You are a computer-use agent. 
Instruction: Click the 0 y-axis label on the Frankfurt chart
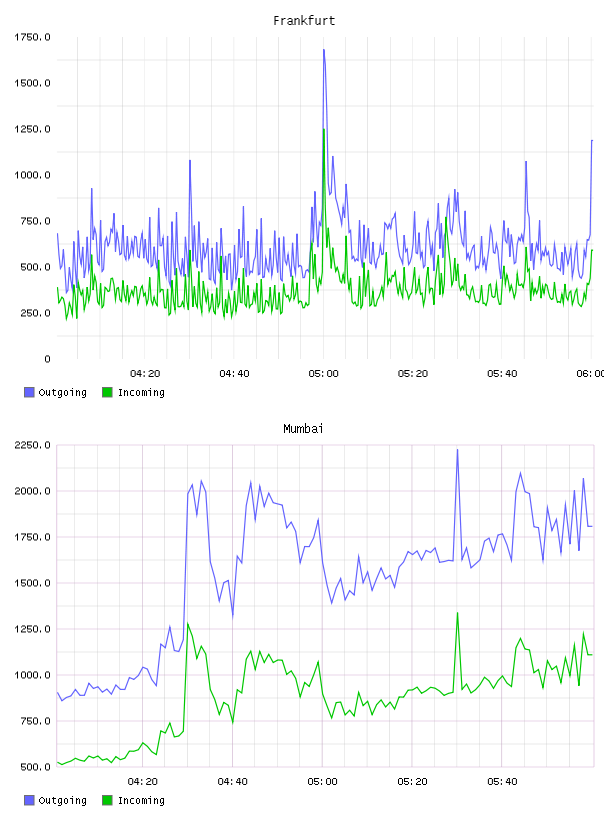(47, 359)
